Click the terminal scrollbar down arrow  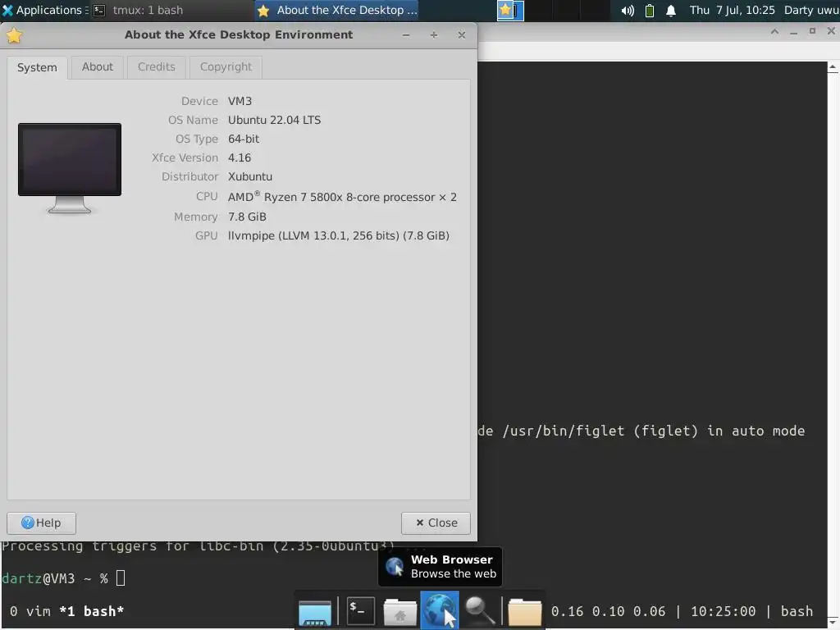(x=833, y=622)
